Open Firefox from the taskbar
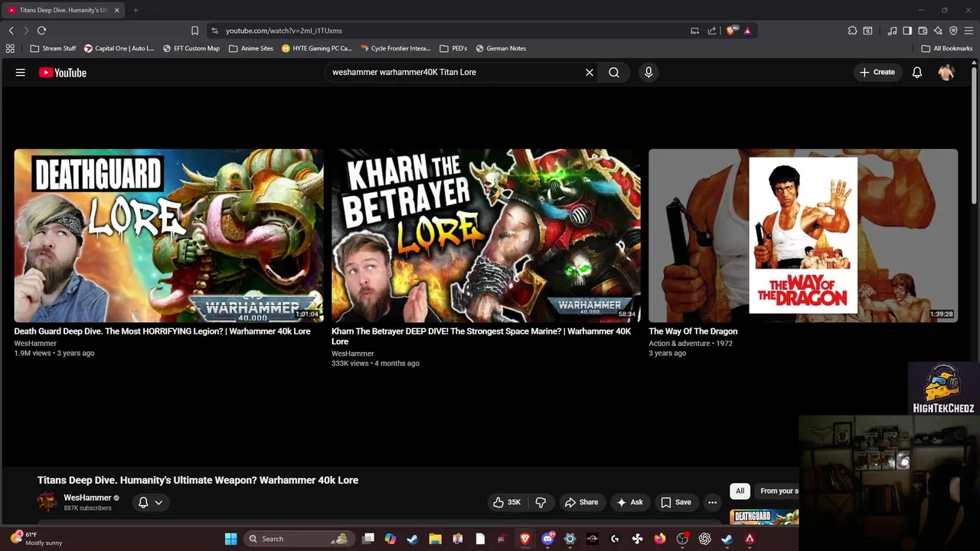The width and height of the screenshot is (980, 551). [x=660, y=539]
